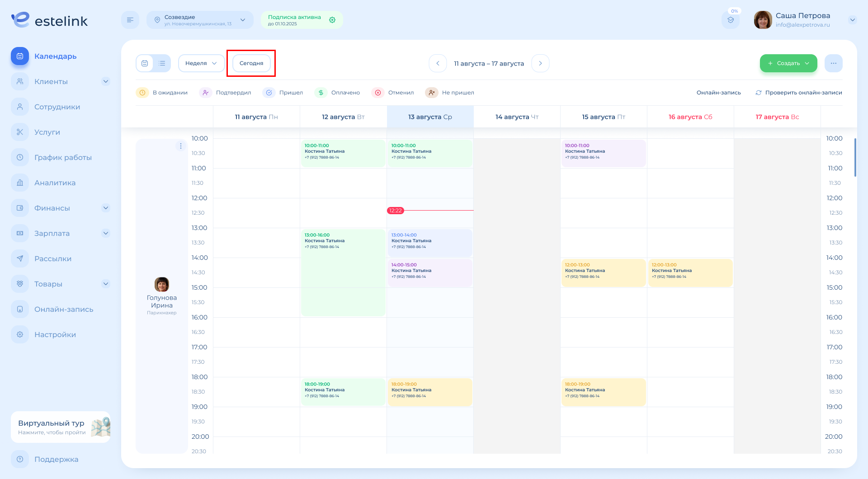
Task: Go to previous week arrow
Action: point(438,63)
